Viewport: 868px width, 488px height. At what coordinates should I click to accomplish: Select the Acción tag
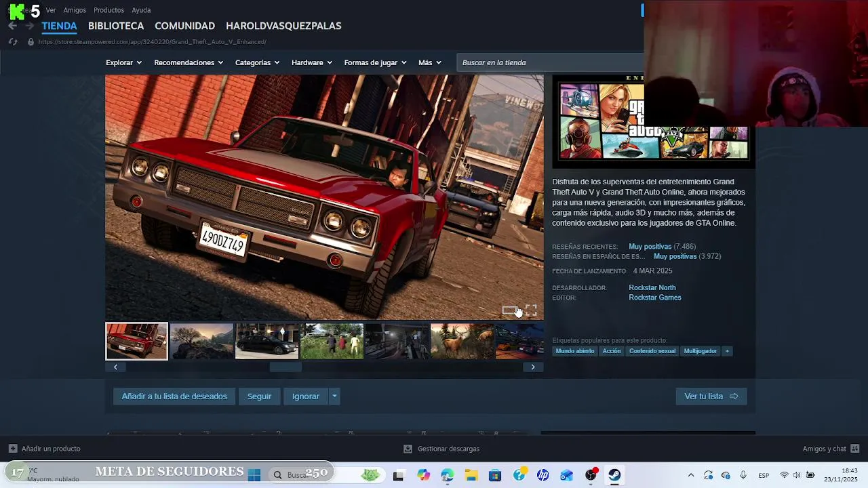pyautogui.click(x=612, y=351)
